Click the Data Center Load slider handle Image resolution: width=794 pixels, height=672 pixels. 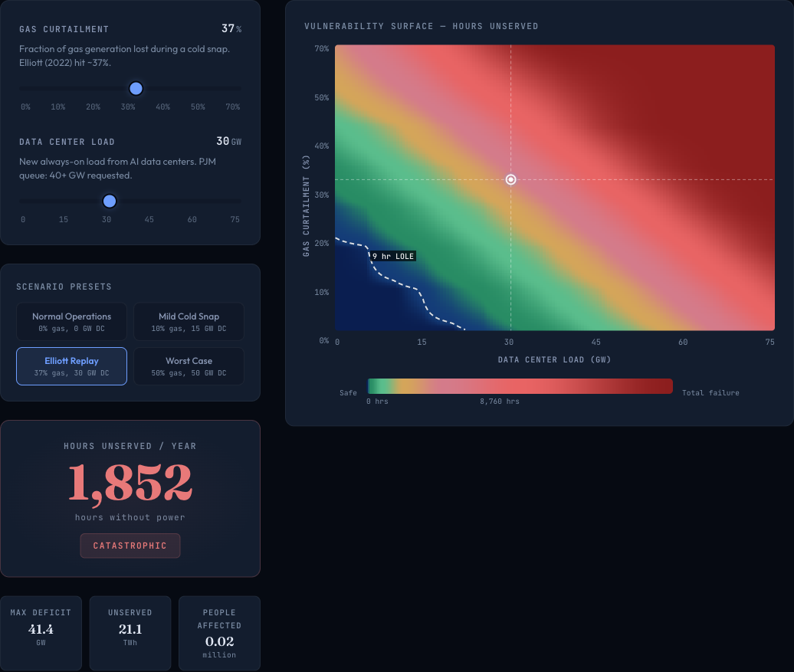[x=110, y=201]
